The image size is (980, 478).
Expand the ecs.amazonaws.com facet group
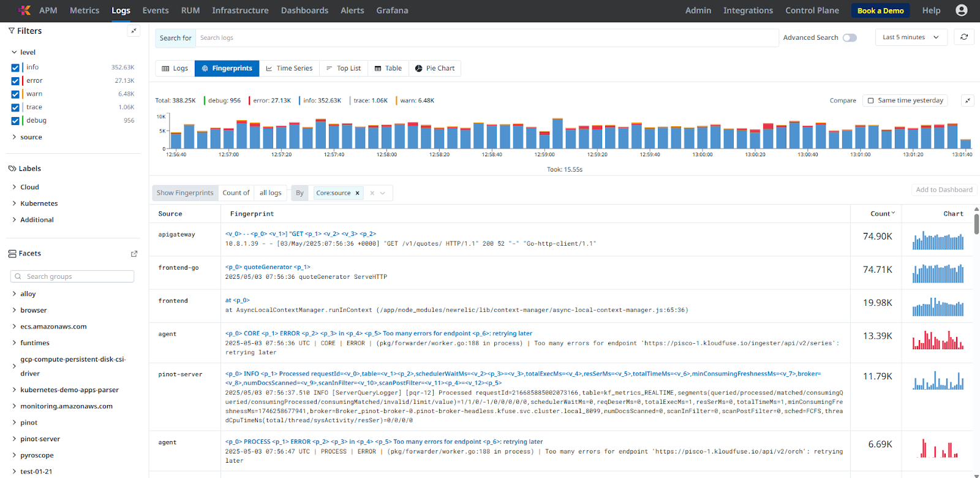tap(14, 327)
